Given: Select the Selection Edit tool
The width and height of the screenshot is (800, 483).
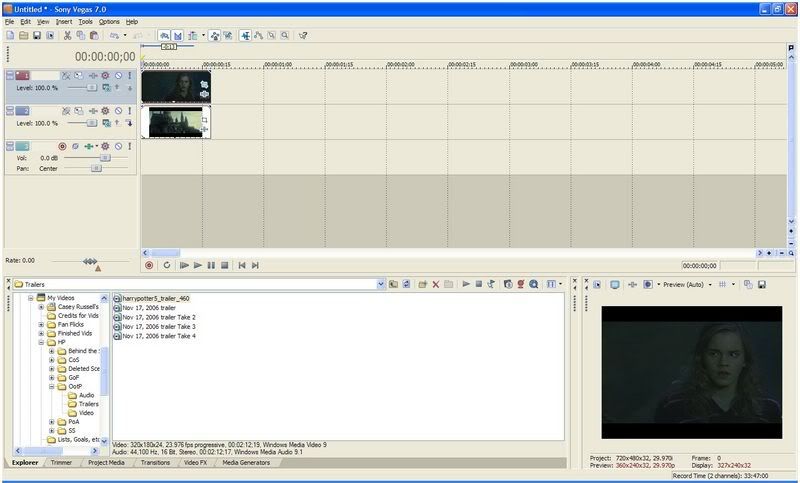Looking at the screenshot, I should pos(272,35).
